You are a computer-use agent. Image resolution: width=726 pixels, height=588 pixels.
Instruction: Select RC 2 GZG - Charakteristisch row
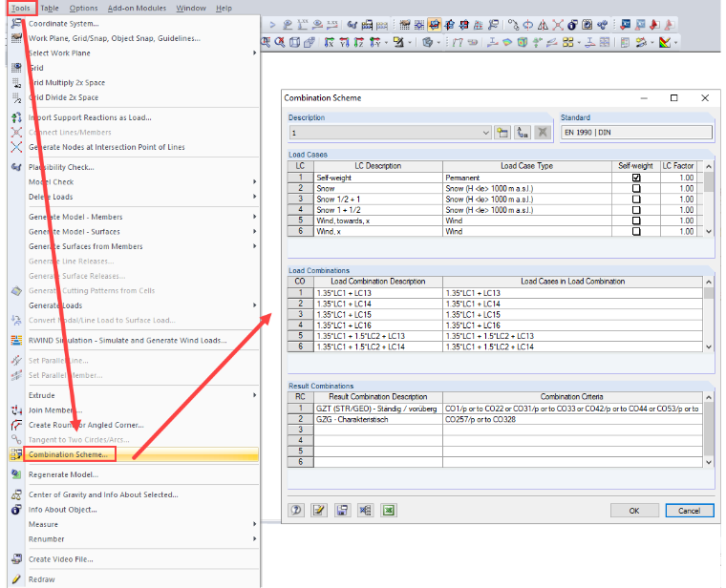click(495, 419)
